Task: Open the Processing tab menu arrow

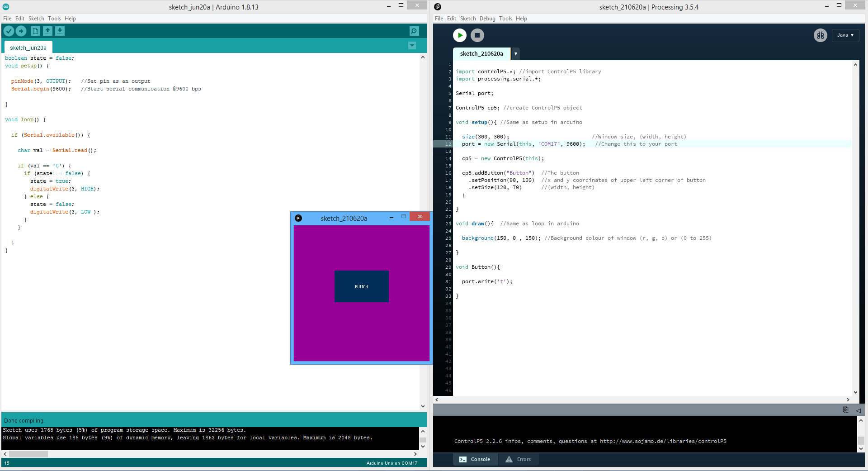Action: [515, 54]
